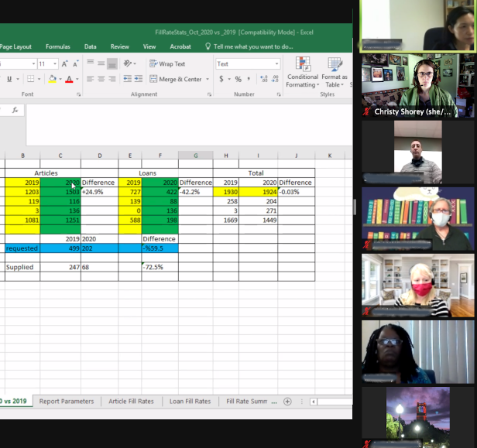This screenshot has height=448, width=477.
Task: Apply Top Align to the cell
Action: [91, 63]
